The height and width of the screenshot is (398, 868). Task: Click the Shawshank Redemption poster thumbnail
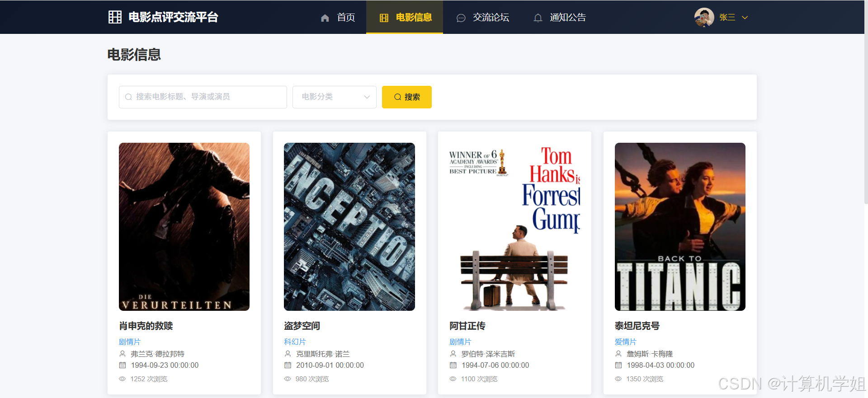coord(184,227)
